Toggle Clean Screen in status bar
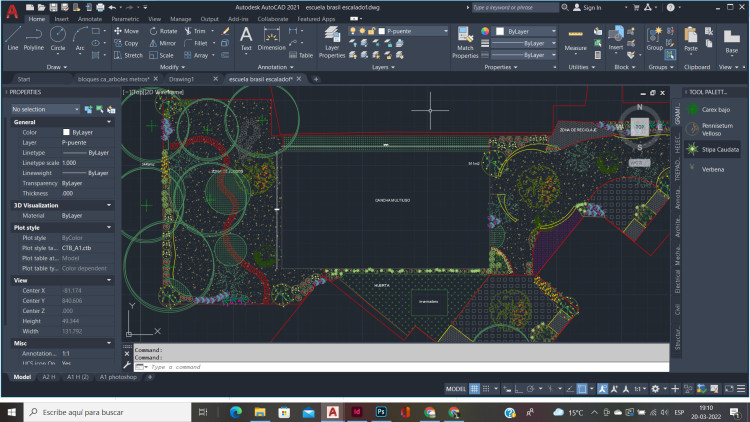The image size is (750, 422). (x=729, y=389)
